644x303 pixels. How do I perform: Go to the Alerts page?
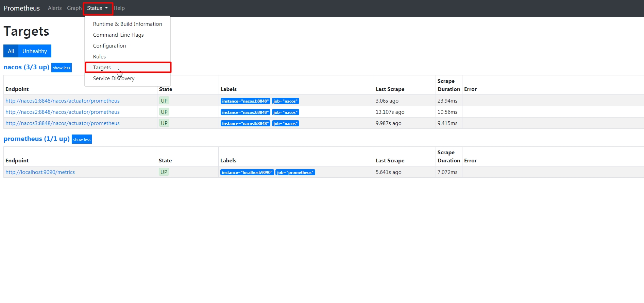pos(55,8)
